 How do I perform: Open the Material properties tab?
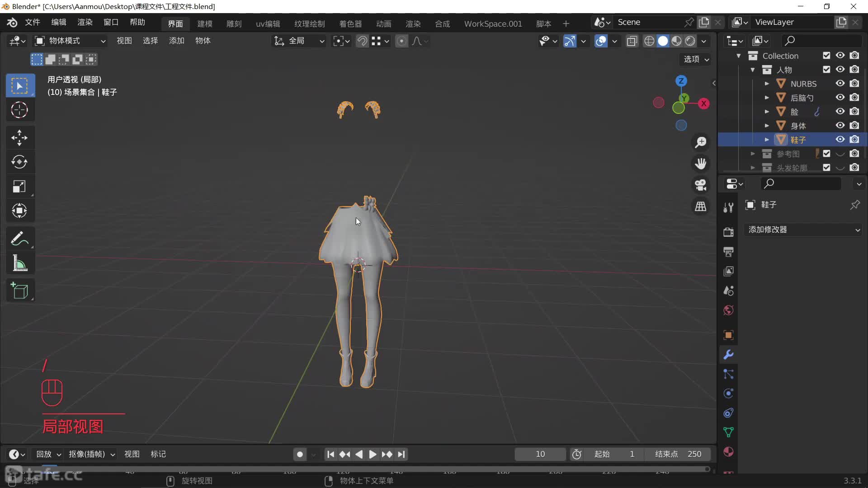[728, 452]
